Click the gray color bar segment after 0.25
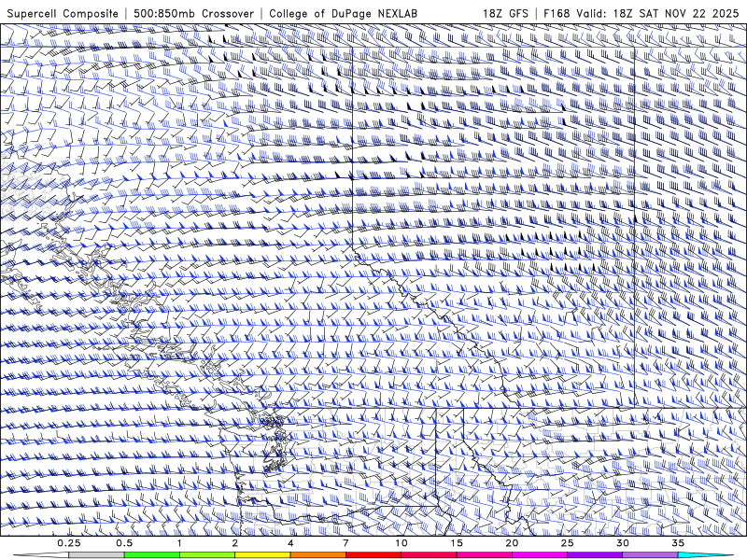747x560 pixels. coord(96,555)
